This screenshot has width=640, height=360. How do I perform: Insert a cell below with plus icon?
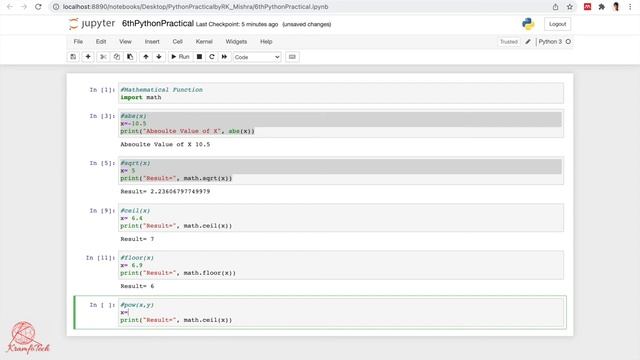pyautogui.click(x=88, y=57)
